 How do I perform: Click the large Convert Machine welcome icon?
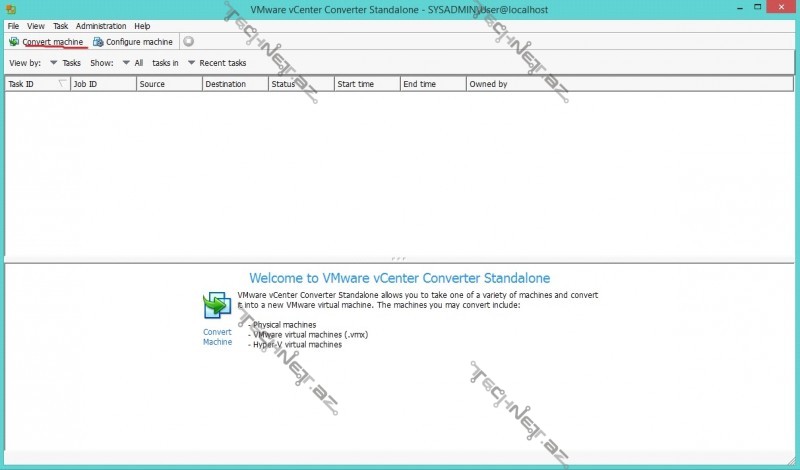click(x=217, y=306)
